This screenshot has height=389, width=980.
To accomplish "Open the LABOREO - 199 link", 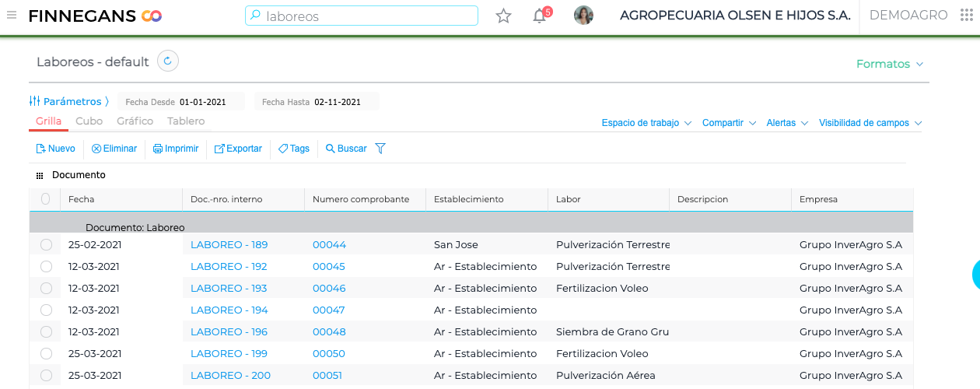I will (229, 353).
